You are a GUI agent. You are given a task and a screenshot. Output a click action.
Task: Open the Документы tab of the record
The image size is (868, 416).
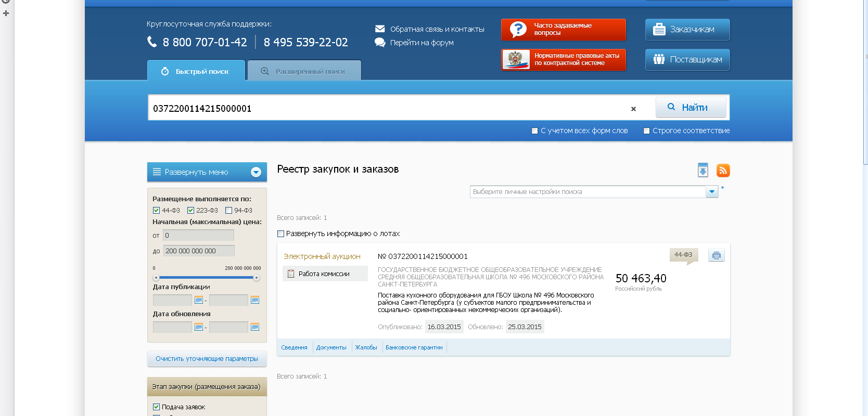click(331, 347)
